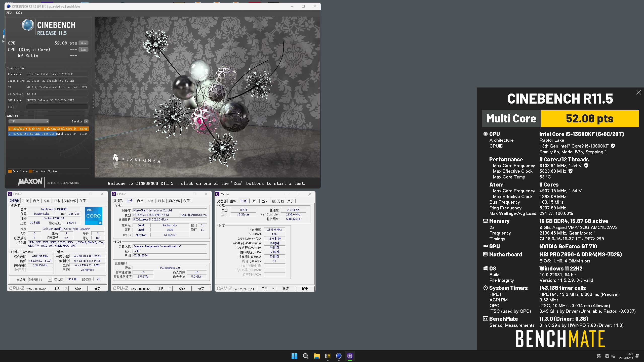Viewport: 644px width, 362px height.
Task: Open clock showing 6:23 2024/6/14
Action: pos(626,356)
